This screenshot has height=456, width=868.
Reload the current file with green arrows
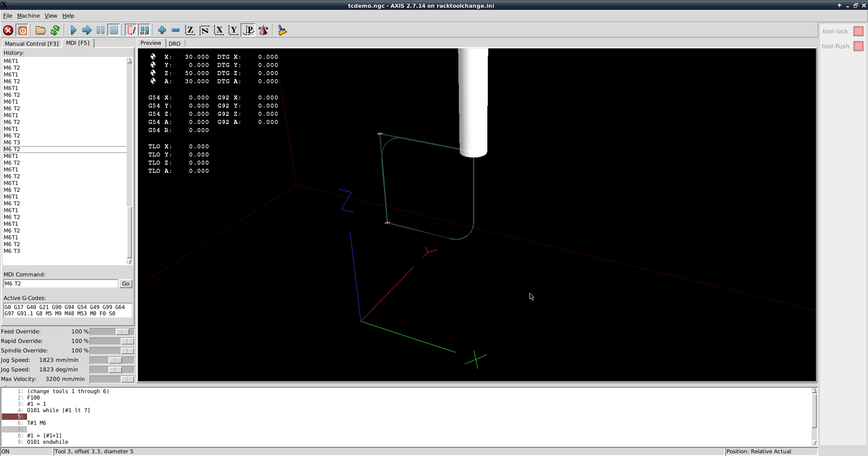[55, 30]
